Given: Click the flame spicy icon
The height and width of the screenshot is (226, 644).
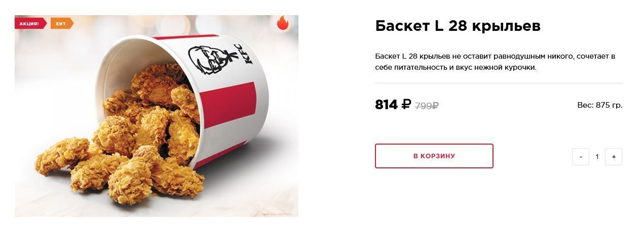Looking at the screenshot, I should click(282, 23).
